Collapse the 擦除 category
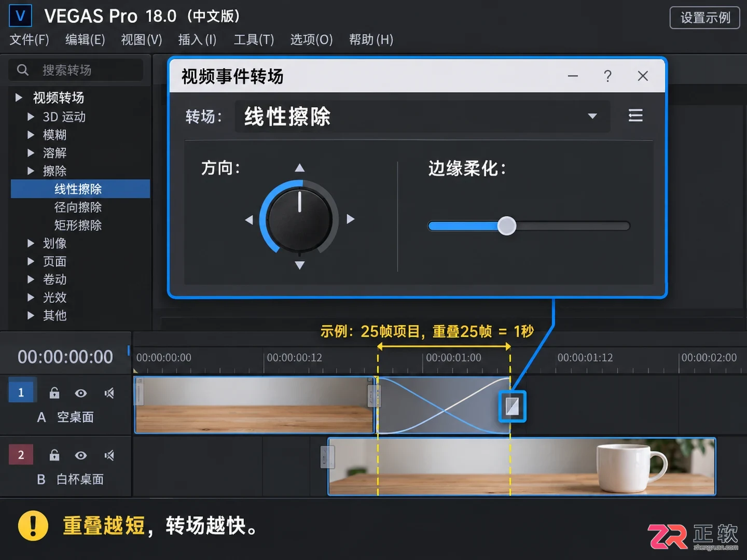Viewport: 747px width, 560px height. (31, 171)
